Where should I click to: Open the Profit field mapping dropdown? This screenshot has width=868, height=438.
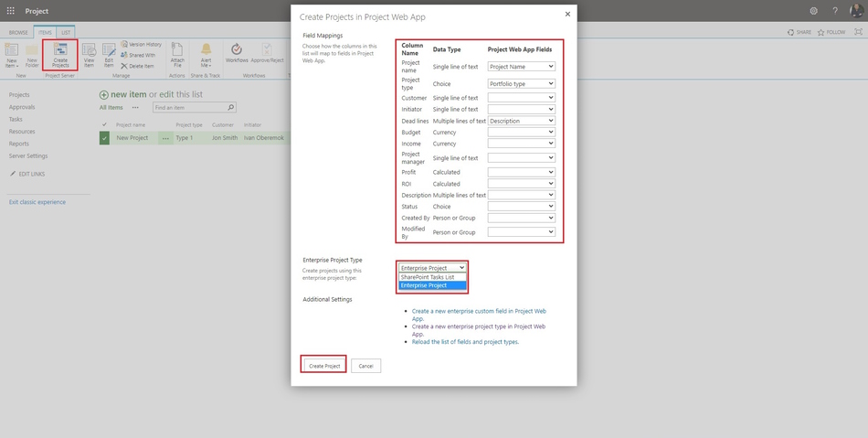(x=522, y=172)
